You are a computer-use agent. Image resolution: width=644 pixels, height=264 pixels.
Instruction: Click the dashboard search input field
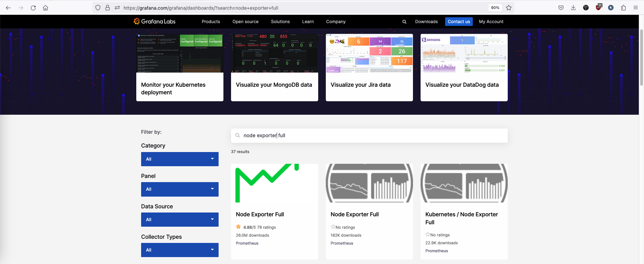(x=374, y=135)
